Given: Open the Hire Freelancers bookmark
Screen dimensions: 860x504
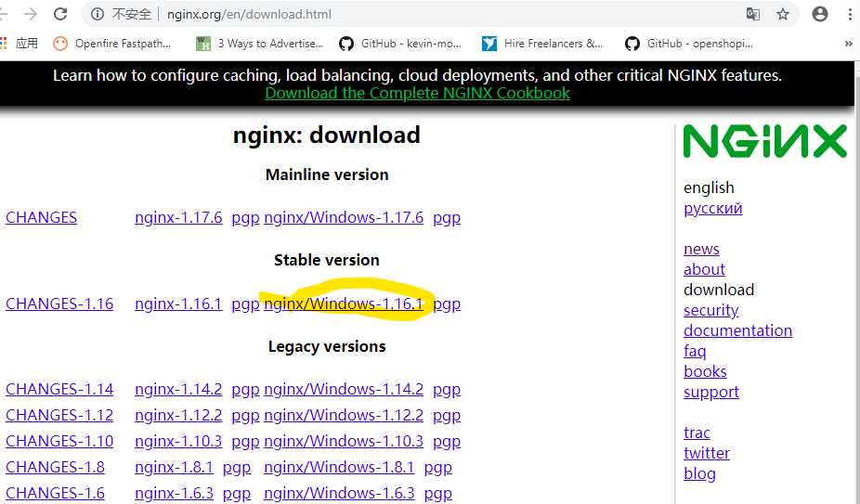Looking at the screenshot, I should coord(542,44).
